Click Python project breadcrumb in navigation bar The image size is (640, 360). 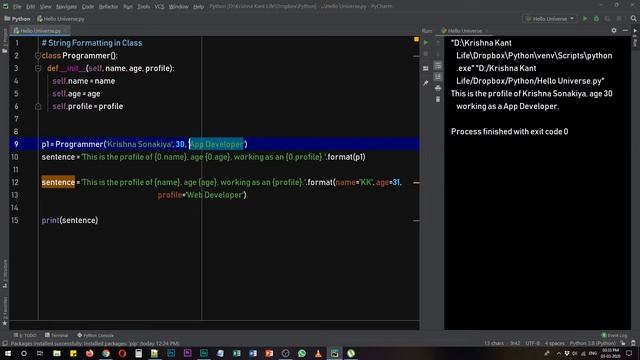point(17,19)
